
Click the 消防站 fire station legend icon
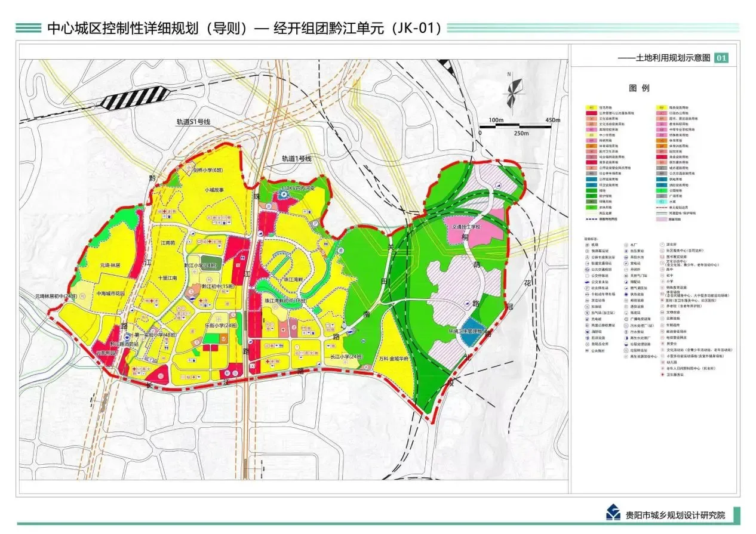[587, 330]
